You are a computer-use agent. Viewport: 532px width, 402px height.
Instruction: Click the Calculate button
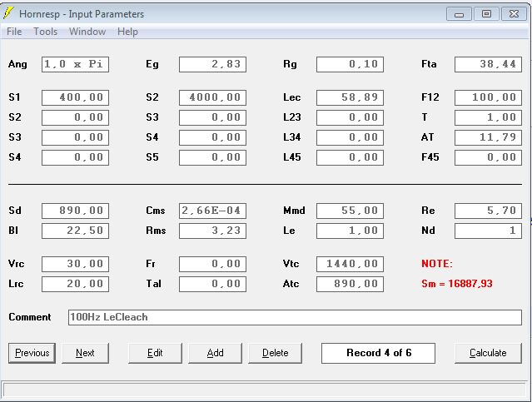tap(488, 353)
